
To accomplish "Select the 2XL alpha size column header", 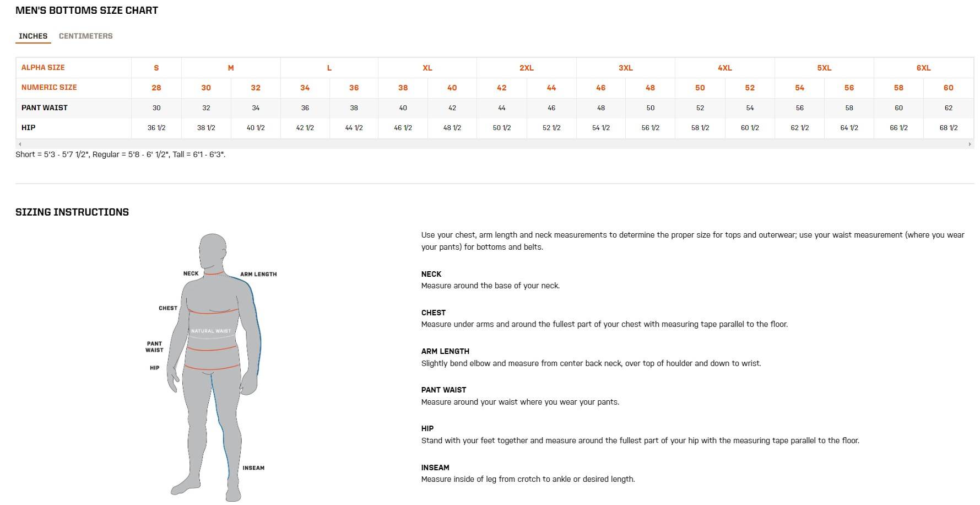I will click(x=526, y=68).
